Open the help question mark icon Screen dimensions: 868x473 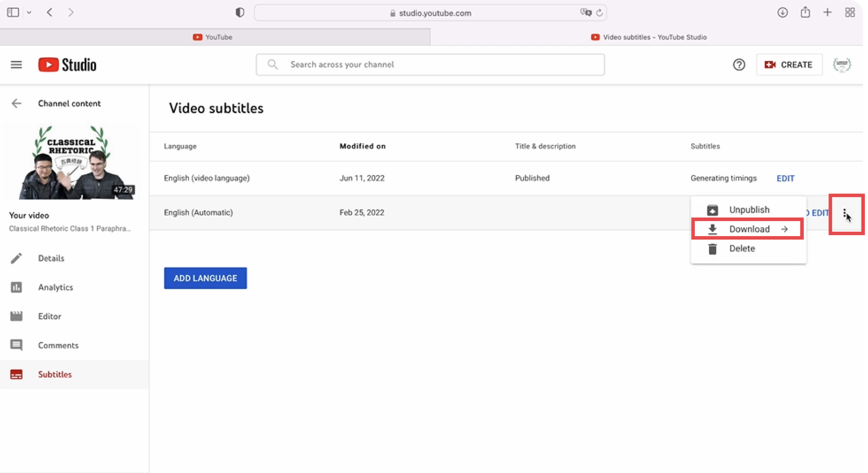tap(739, 64)
